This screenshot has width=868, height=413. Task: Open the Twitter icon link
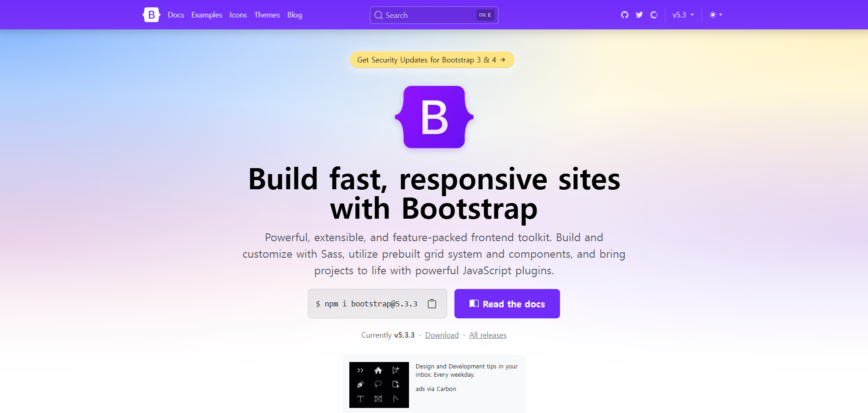(x=639, y=15)
